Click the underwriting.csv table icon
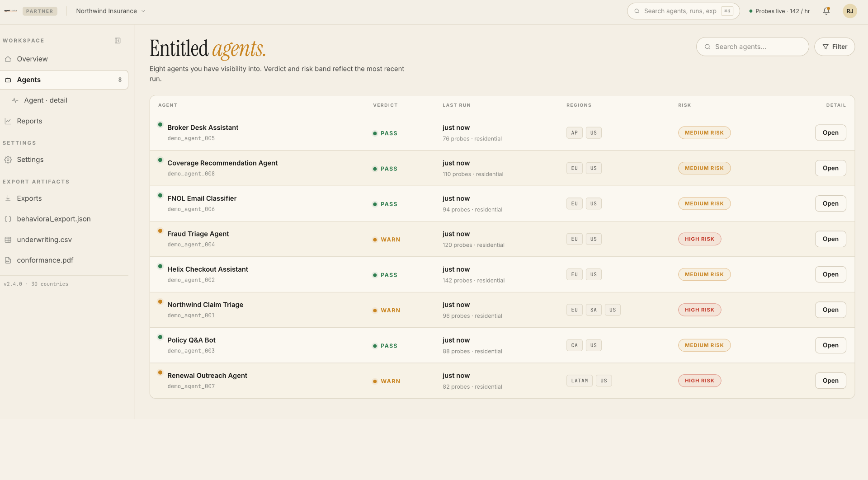Screen dimensions: 868x480 tap(8, 240)
